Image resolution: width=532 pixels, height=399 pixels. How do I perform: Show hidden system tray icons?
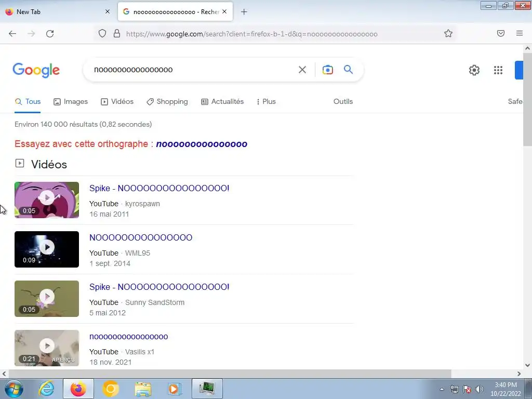tap(442, 389)
